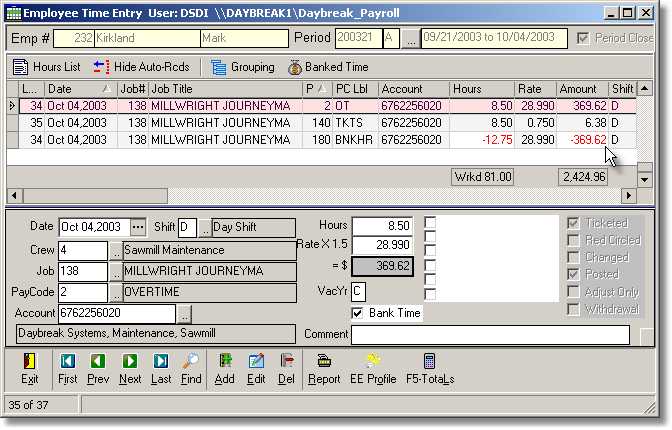Click the Crew number field

pos(83,250)
